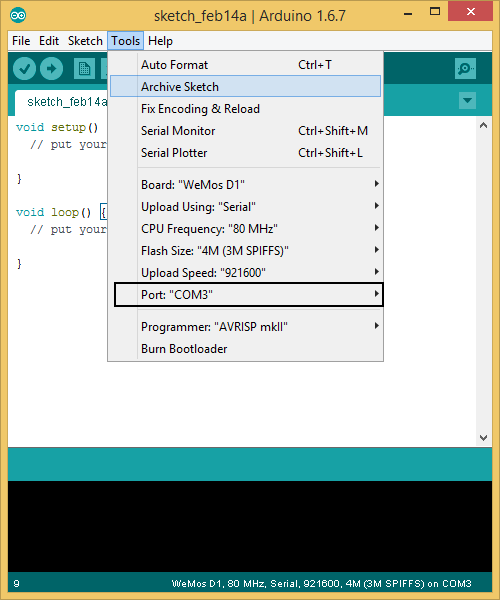Click the Arduino logo in the title bar
The width and height of the screenshot is (500, 600).
coord(18,15)
